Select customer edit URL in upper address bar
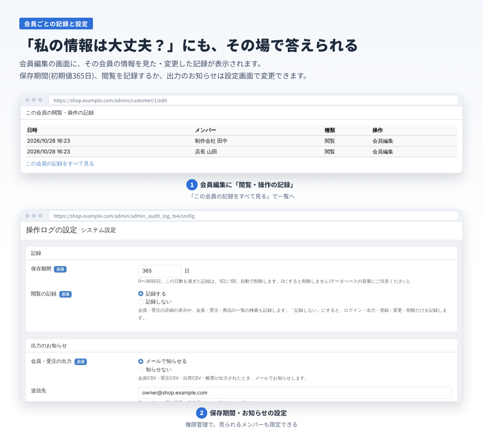This screenshot has height=448, width=483. click(254, 100)
